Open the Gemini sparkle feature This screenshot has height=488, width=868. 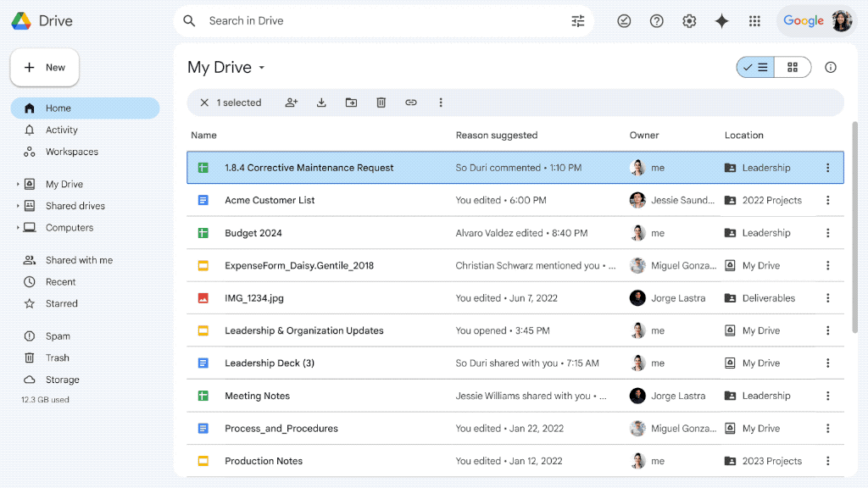tap(721, 20)
